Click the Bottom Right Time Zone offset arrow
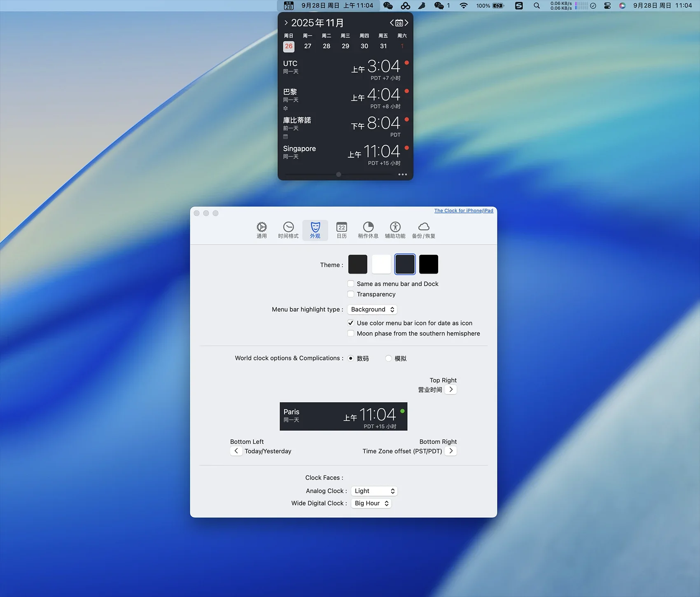Screen dimensions: 700x597 [451, 451]
